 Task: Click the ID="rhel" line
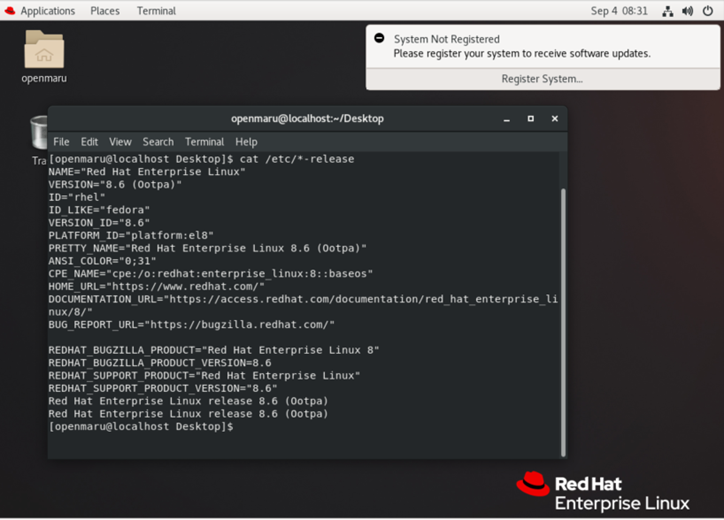77,197
